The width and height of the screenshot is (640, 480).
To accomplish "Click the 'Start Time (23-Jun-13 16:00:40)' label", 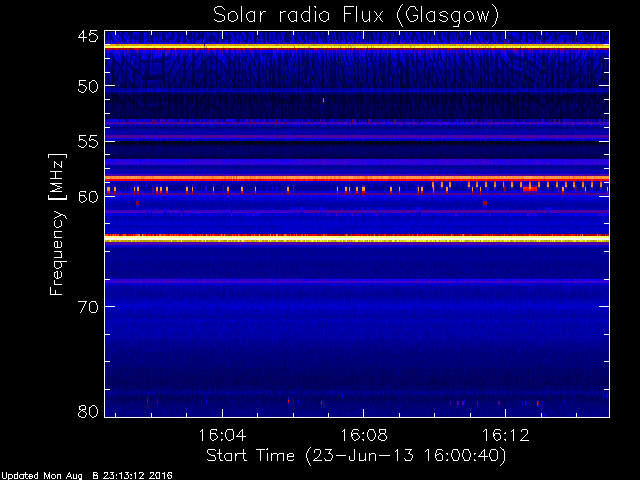I will [356, 456].
